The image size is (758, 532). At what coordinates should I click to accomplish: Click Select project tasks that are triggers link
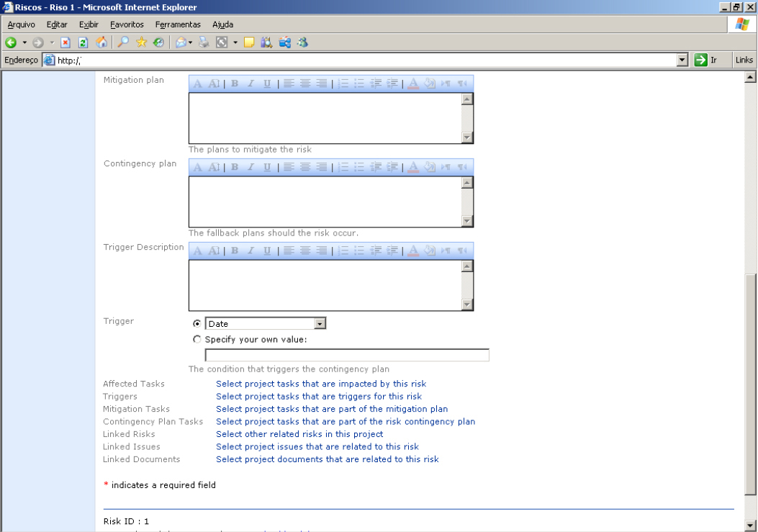click(x=319, y=396)
